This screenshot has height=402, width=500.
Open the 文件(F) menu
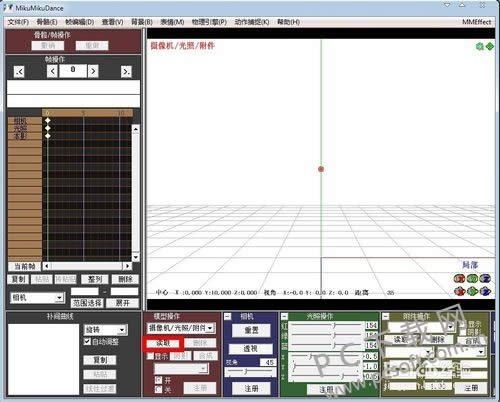pyautogui.click(x=18, y=22)
